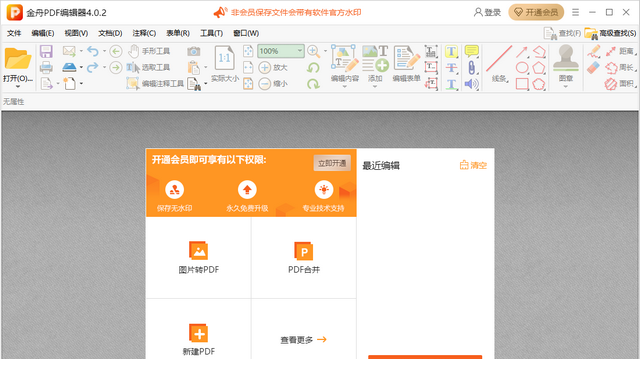640x373 pixels.
Task: Click the snapshot camera icon
Action: 193,51
